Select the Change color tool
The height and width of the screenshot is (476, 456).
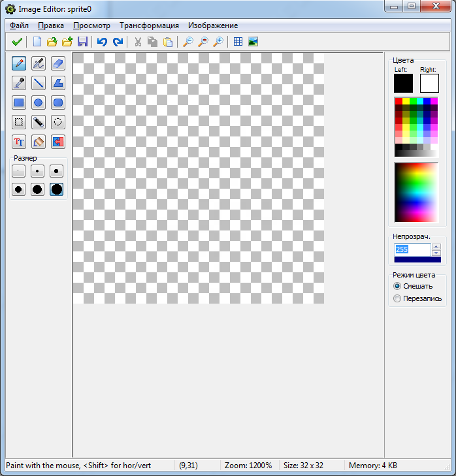tap(57, 142)
